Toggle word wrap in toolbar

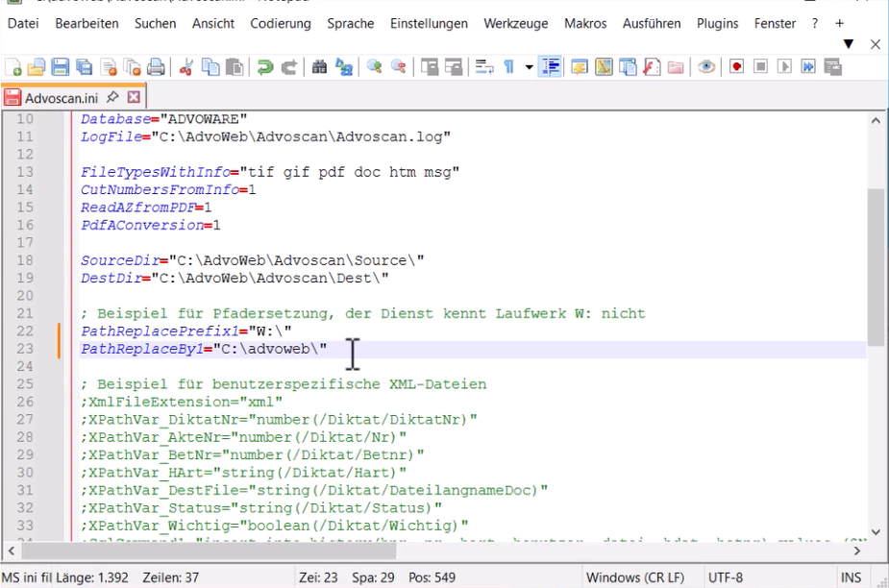tap(484, 67)
